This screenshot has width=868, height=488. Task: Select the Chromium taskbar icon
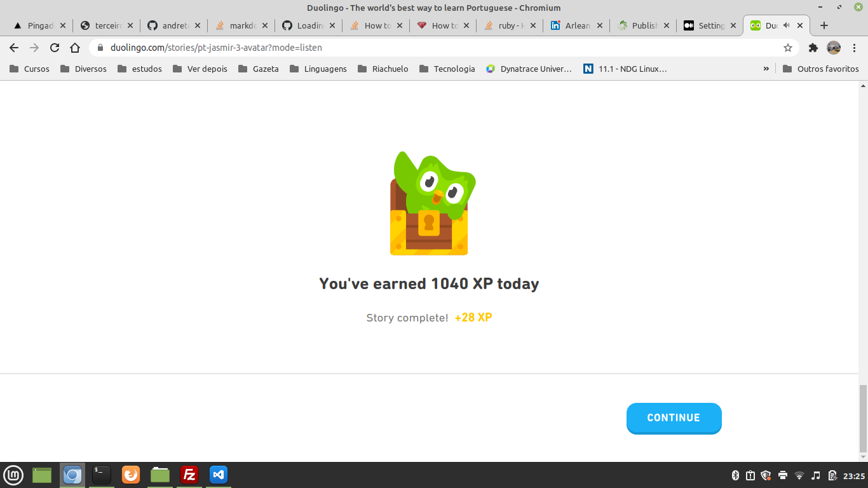[x=72, y=475]
